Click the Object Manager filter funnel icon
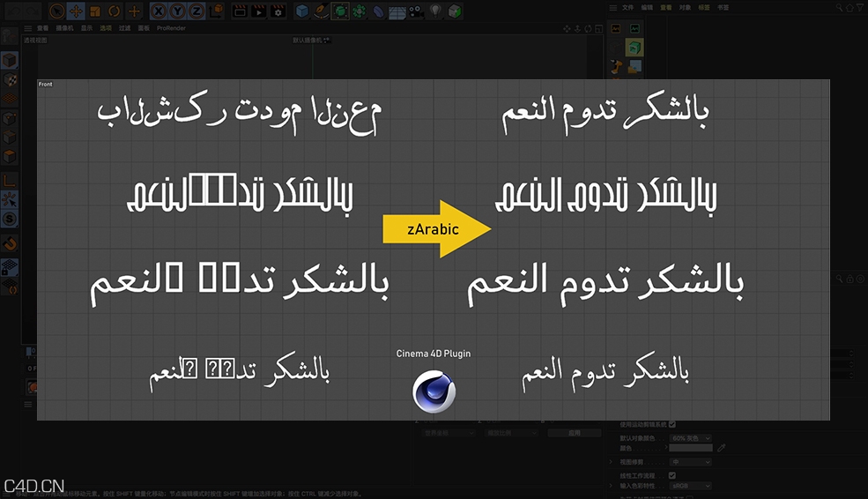Viewport: 868px width, 499px height. 860,8
